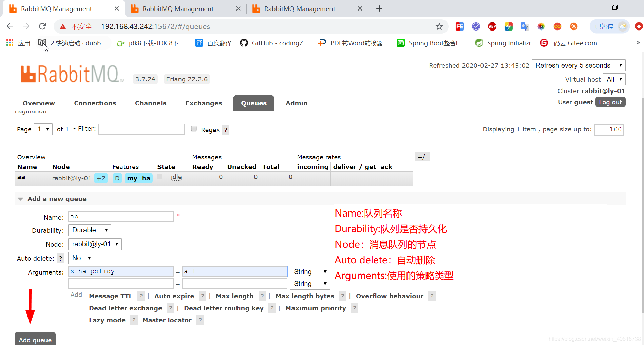This screenshot has width=644, height=345.
Task: Open the PDF转Word转换器 bookmark
Action: coord(353,43)
